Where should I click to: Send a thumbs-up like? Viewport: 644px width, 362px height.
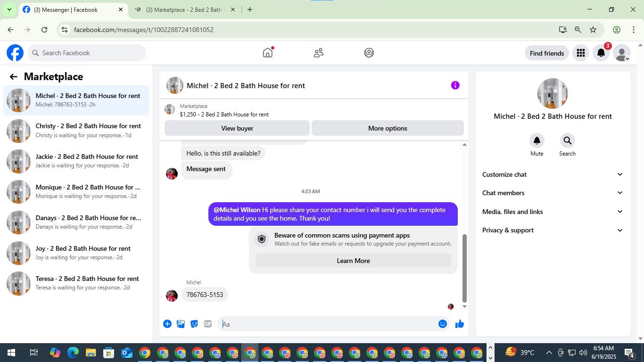(x=460, y=324)
